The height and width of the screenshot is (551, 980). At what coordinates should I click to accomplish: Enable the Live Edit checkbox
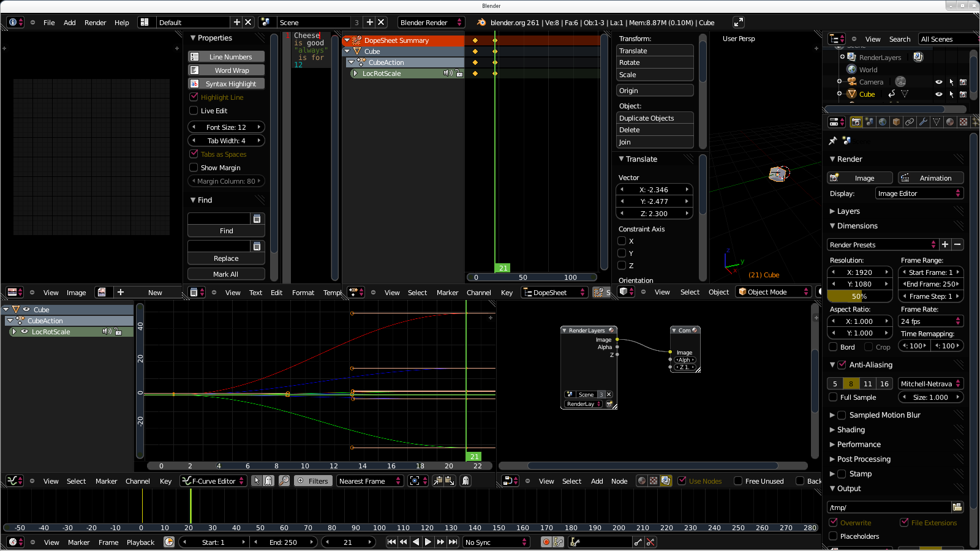(194, 111)
